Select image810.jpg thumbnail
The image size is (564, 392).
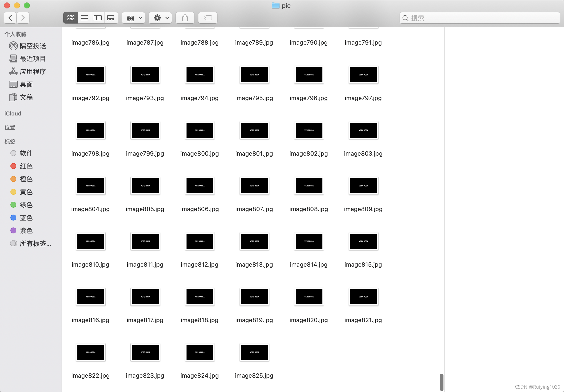(x=91, y=241)
